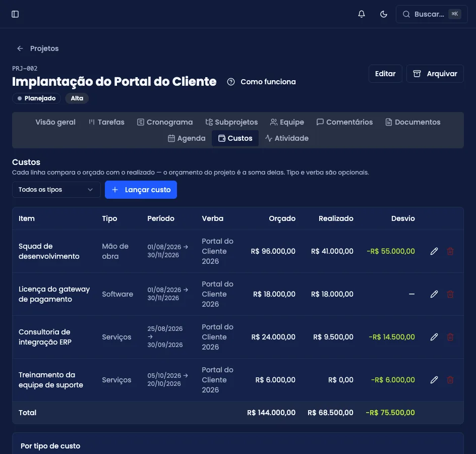
Task: Expand Todos os tipos dropdown
Action: point(56,190)
